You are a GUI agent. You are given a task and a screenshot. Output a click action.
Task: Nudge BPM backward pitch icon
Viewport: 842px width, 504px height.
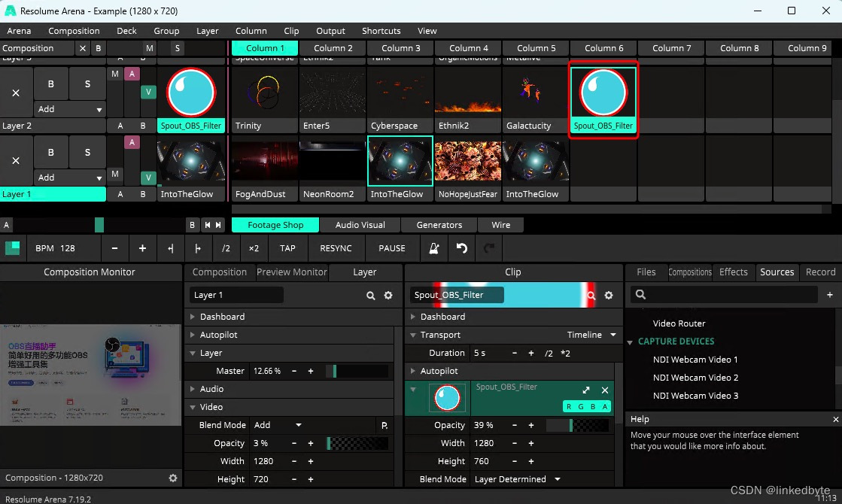click(x=170, y=248)
